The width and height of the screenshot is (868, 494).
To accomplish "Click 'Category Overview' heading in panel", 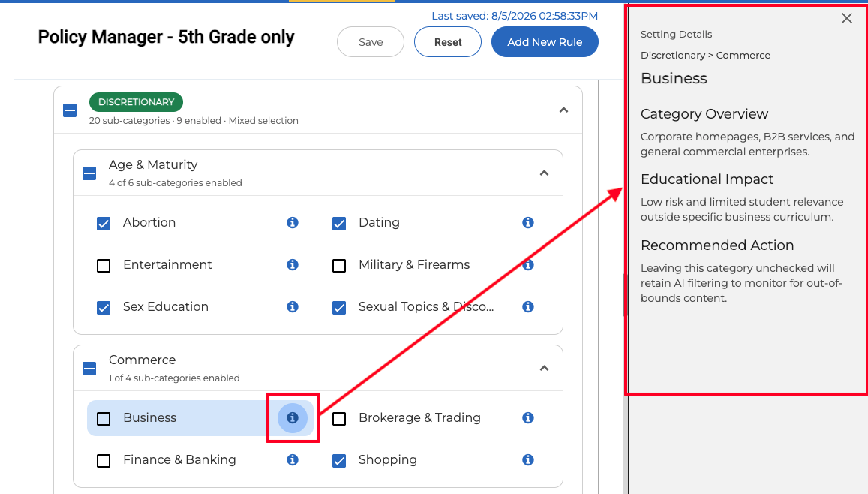I will (704, 114).
